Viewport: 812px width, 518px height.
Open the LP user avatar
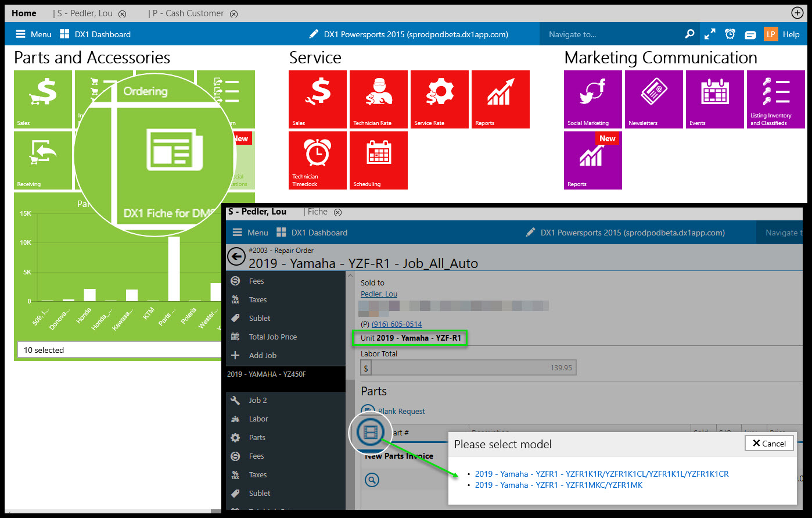coord(771,34)
